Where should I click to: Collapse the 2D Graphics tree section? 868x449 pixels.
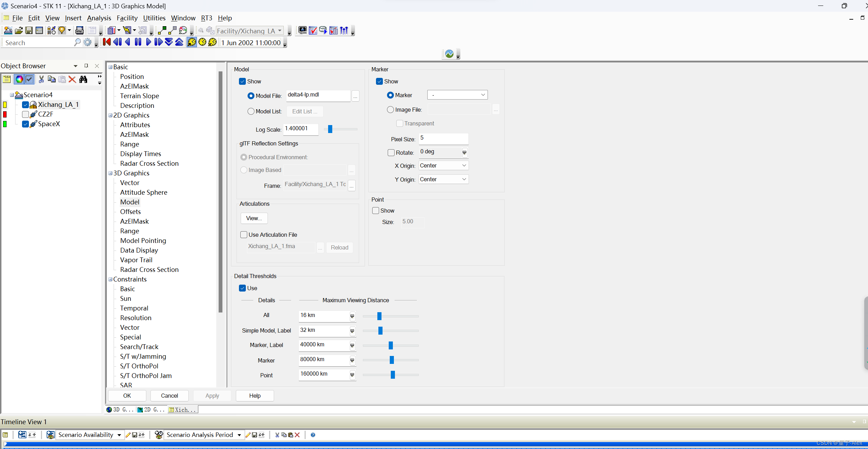tap(111, 115)
